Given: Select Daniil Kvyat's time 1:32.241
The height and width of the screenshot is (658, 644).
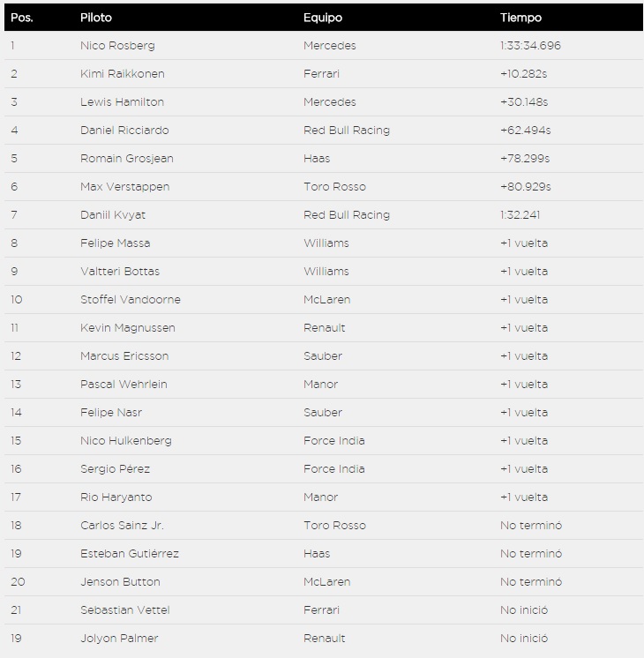Looking at the screenshot, I should (x=520, y=215).
